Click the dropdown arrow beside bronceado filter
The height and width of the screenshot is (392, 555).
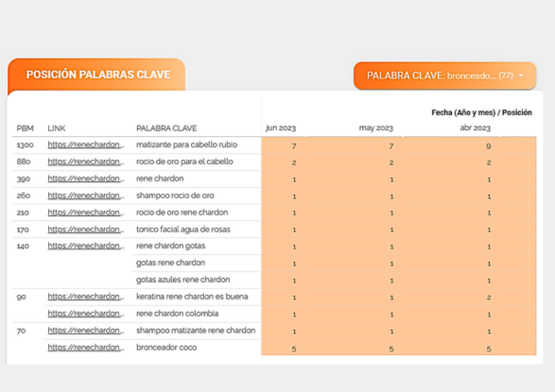tap(521, 76)
